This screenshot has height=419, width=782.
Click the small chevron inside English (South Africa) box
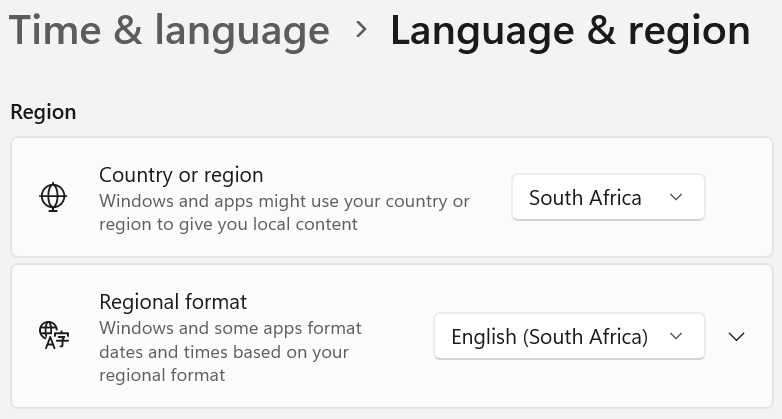(x=676, y=336)
